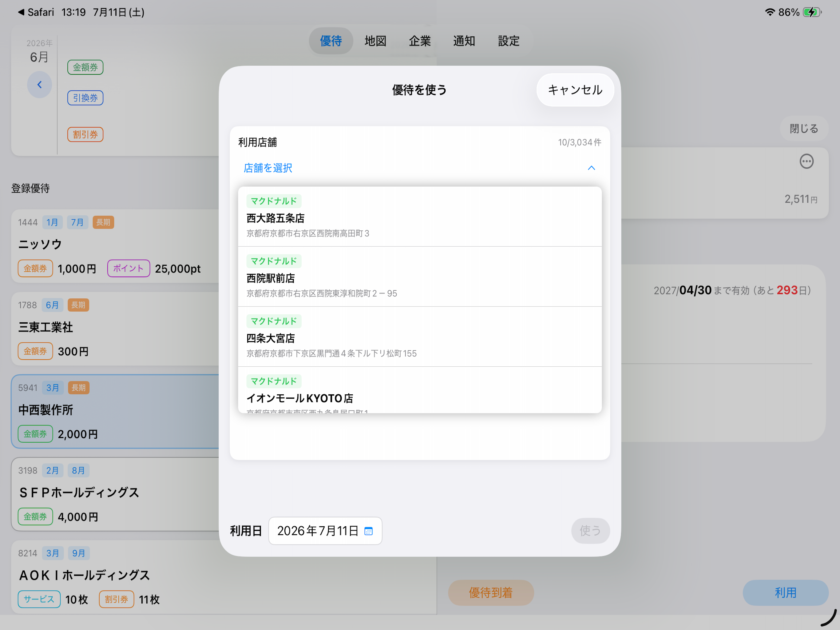Tap the 優待到着 button
The image size is (840, 630).
click(x=491, y=592)
